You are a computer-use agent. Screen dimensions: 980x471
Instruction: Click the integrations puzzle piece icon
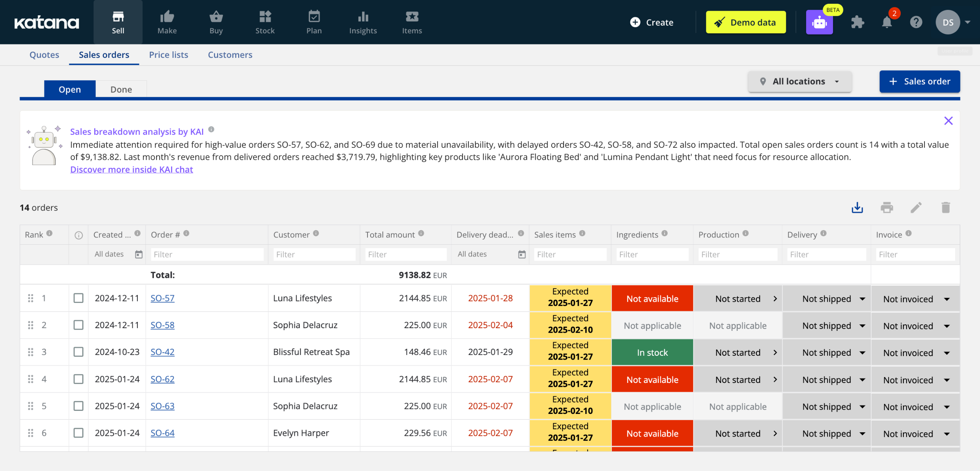pos(857,22)
